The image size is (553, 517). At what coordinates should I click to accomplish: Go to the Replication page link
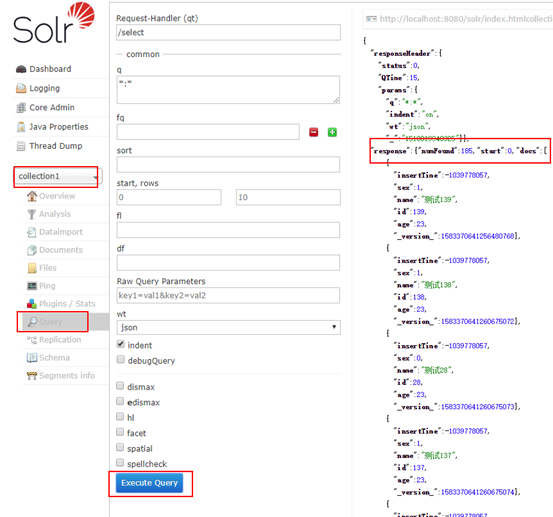click(x=60, y=340)
